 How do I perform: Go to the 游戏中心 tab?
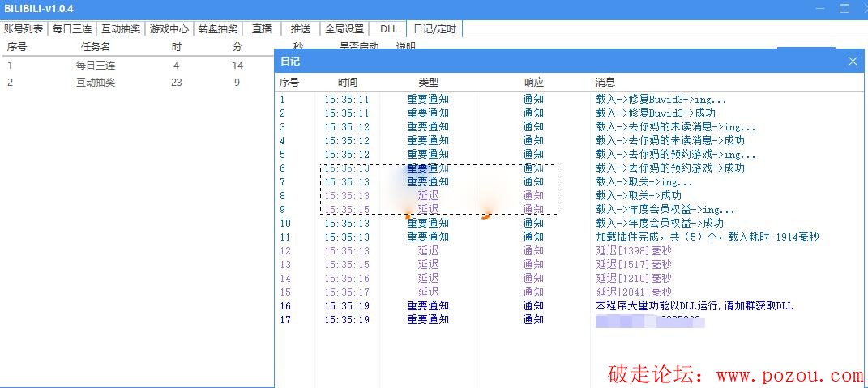[x=169, y=29]
